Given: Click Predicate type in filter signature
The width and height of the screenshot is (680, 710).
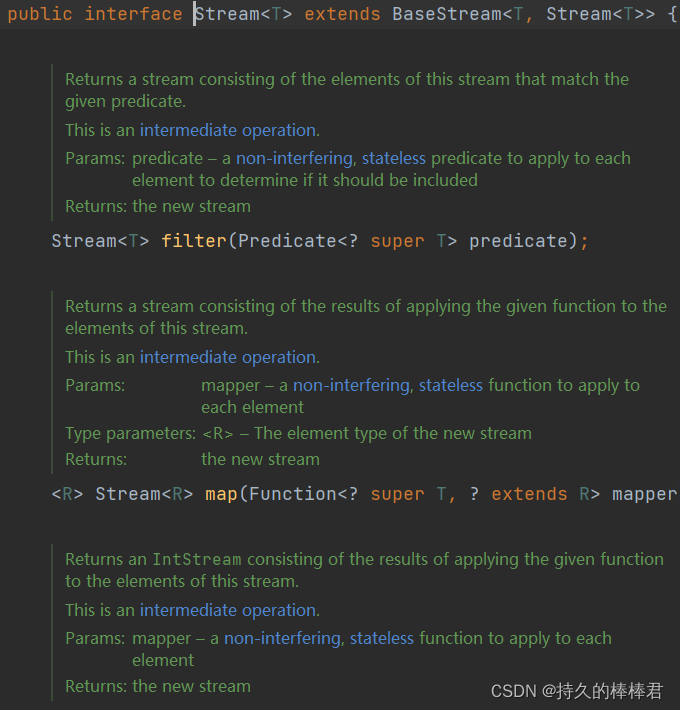Looking at the screenshot, I should [287, 241].
